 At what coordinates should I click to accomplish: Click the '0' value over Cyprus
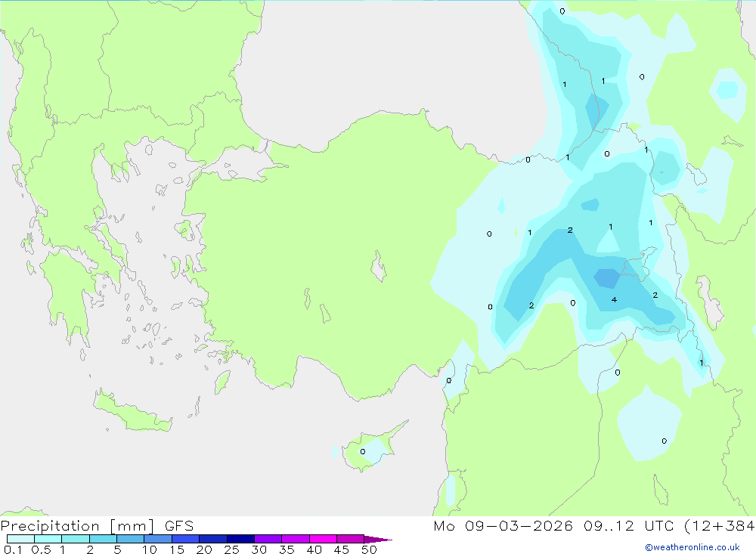(x=363, y=452)
